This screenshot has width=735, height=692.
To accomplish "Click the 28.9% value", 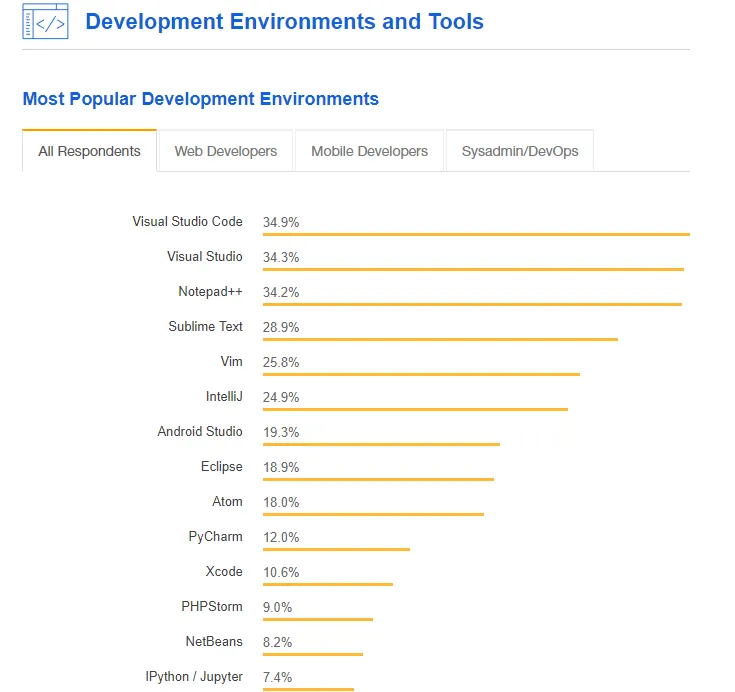I will (281, 327).
